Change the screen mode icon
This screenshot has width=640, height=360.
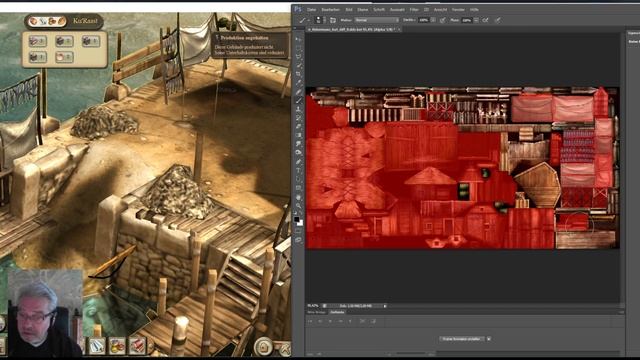pyautogui.click(x=298, y=240)
